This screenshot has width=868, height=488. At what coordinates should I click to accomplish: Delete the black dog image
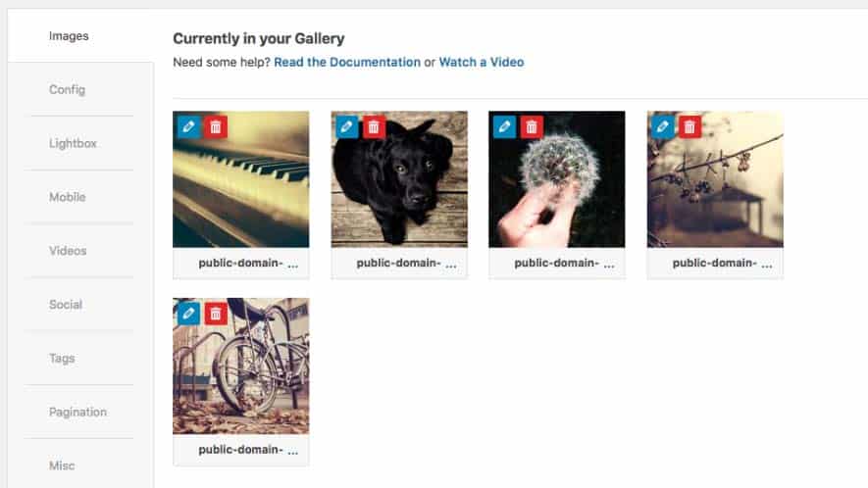point(374,126)
